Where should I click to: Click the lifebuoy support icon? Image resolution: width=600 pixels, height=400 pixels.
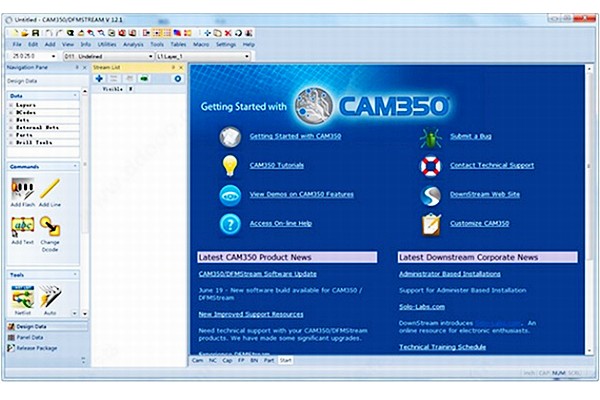[430, 167]
